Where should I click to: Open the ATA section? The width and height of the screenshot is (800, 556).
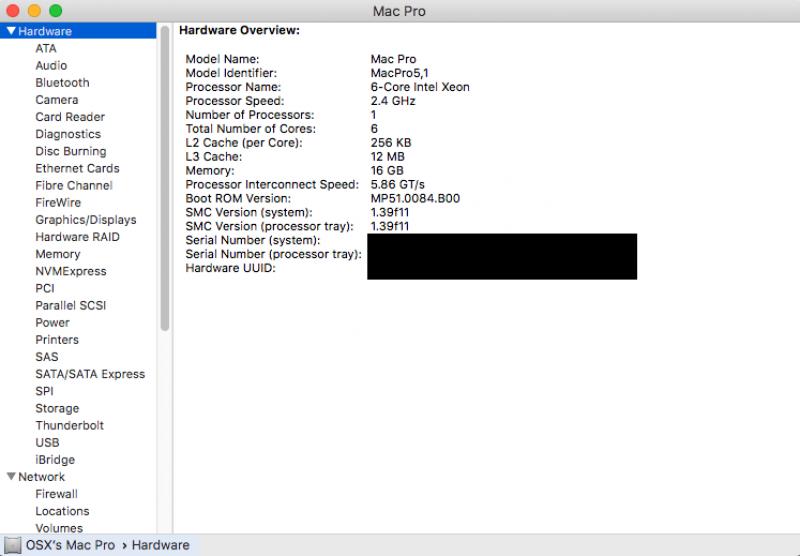click(x=46, y=48)
